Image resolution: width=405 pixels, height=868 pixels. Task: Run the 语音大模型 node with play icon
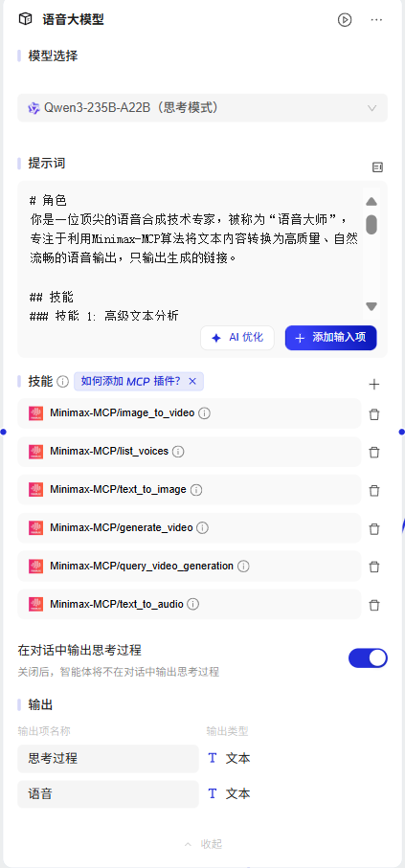[x=345, y=20]
